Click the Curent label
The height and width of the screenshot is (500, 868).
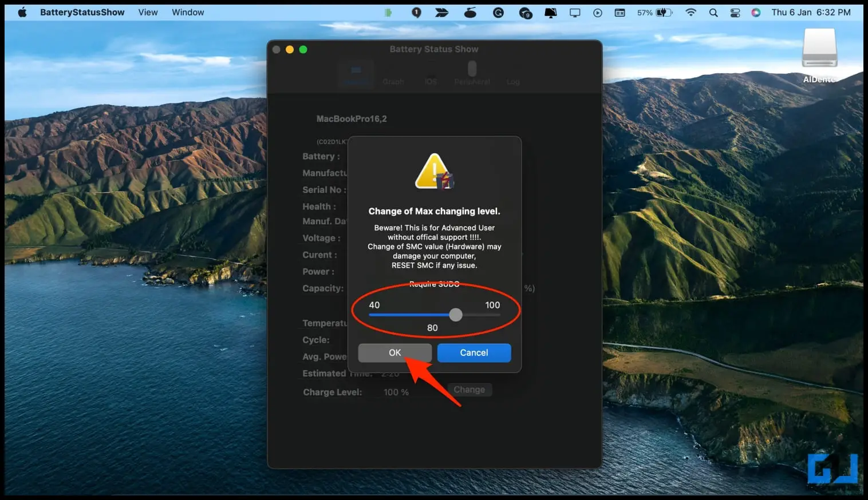[319, 255]
